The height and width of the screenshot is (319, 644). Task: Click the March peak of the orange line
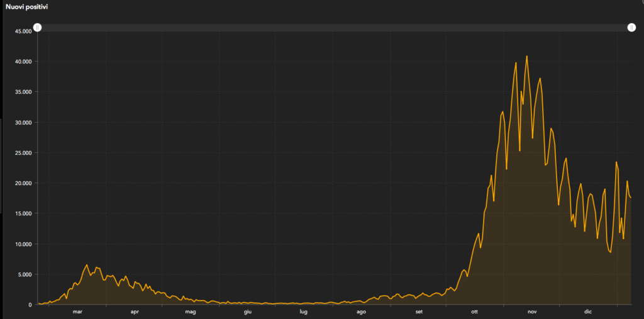point(87,265)
